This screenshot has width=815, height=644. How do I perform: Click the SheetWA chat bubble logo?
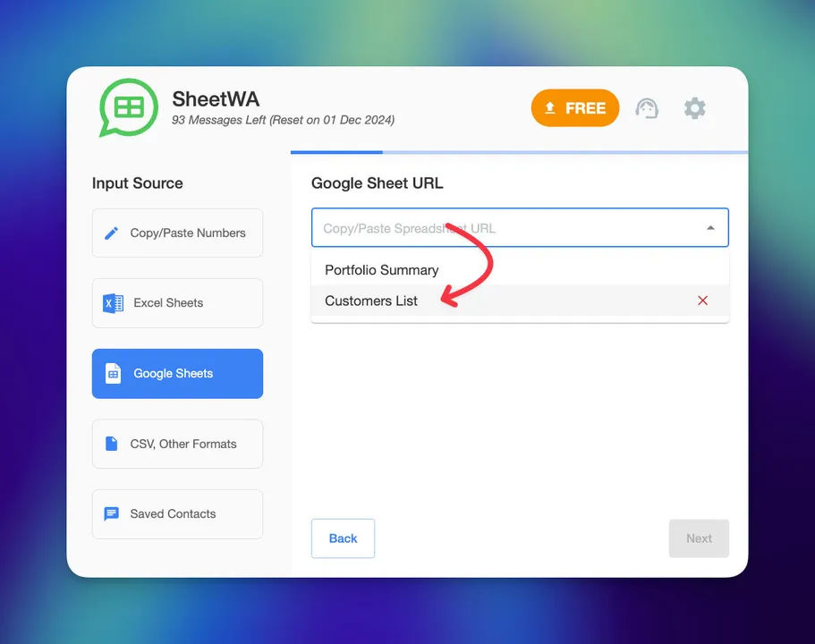pos(129,107)
